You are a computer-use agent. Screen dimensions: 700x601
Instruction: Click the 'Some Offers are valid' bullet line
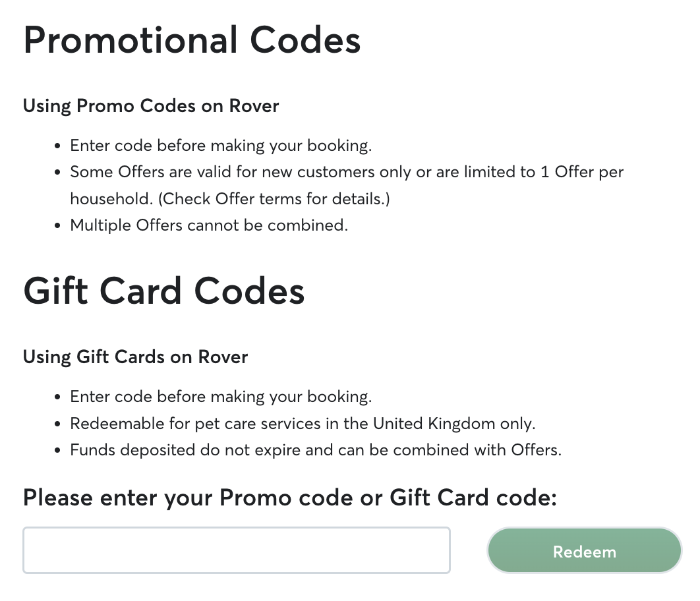(x=346, y=172)
